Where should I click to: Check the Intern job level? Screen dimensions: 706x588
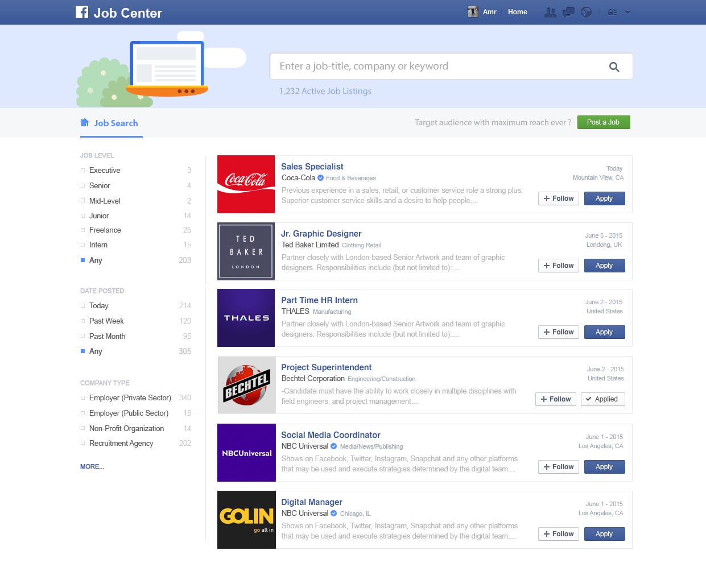point(83,245)
